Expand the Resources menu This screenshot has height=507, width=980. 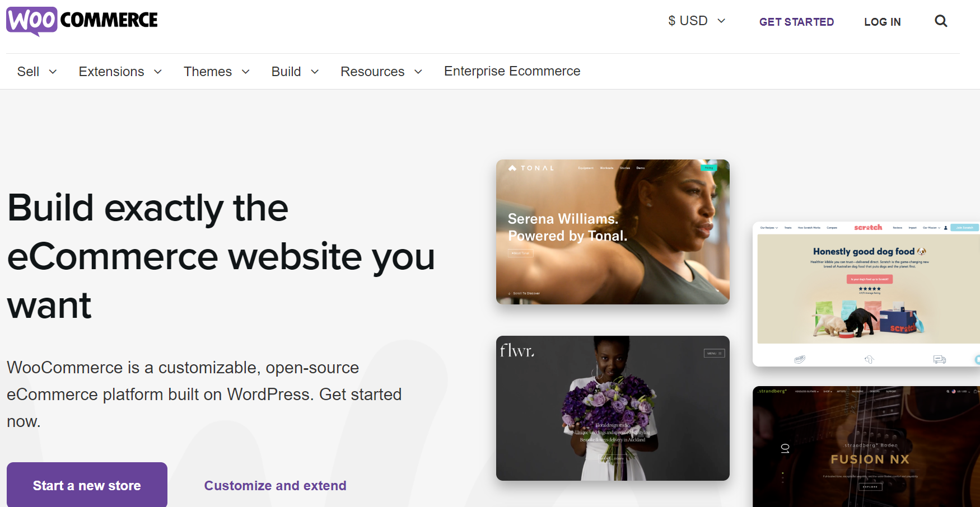[x=381, y=72]
